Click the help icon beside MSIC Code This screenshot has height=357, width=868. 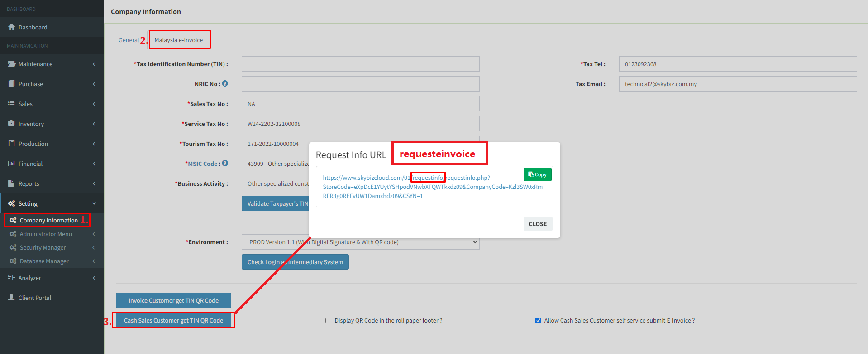click(x=225, y=164)
